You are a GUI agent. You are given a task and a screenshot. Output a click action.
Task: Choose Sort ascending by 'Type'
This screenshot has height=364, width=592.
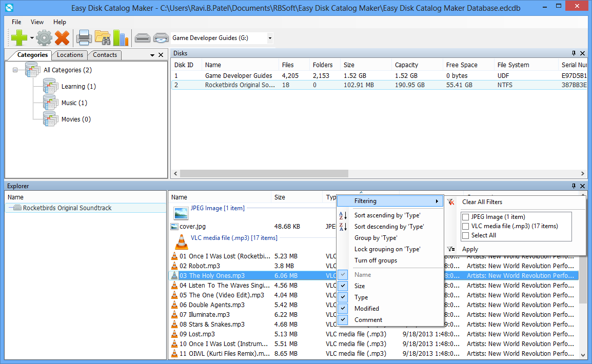pyautogui.click(x=387, y=215)
